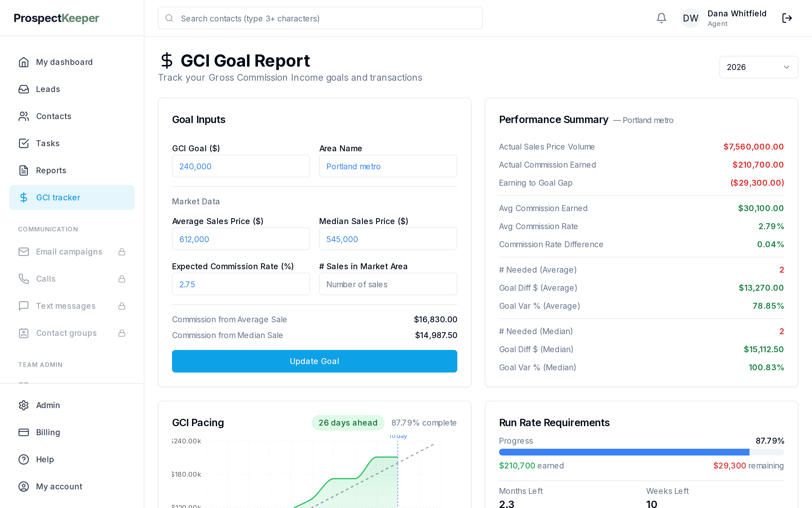Click the Dana Whitfield profile name
This screenshot has width=812, height=508.
click(x=737, y=14)
